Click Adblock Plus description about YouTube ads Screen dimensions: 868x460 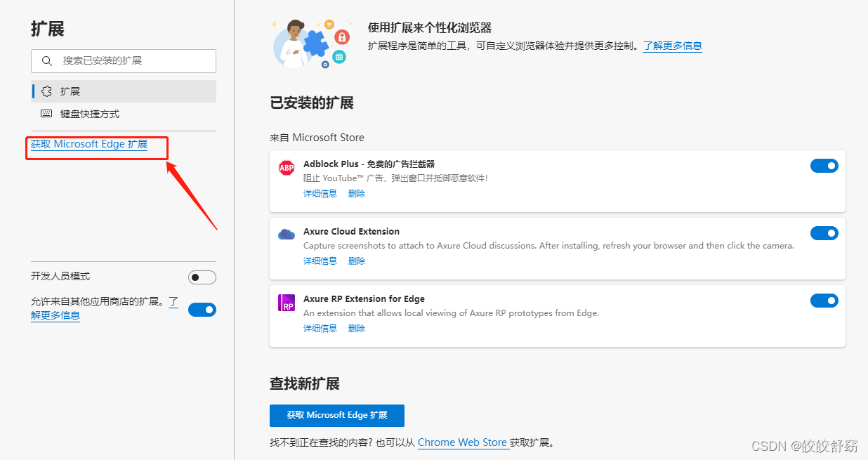tap(395, 178)
